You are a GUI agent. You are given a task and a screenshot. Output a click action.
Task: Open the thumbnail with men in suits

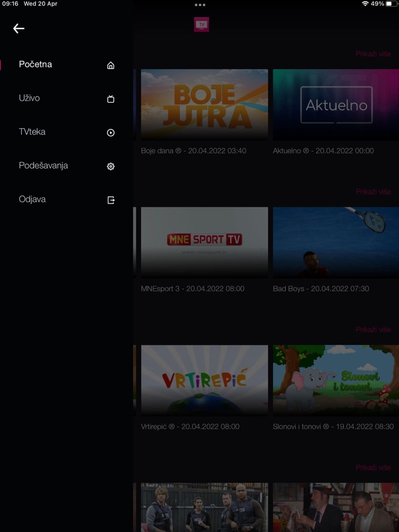[x=336, y=508]
